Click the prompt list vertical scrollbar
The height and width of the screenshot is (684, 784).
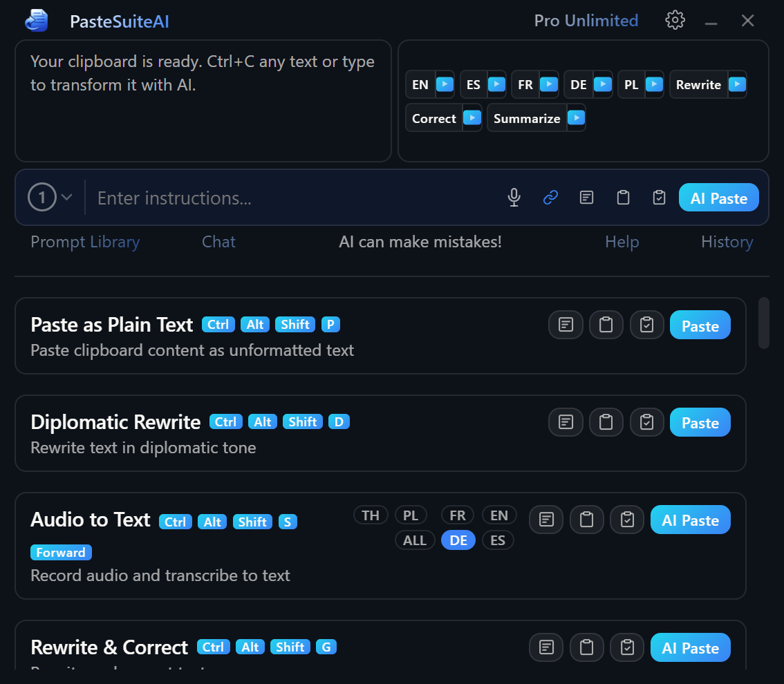tap(763, 323)
